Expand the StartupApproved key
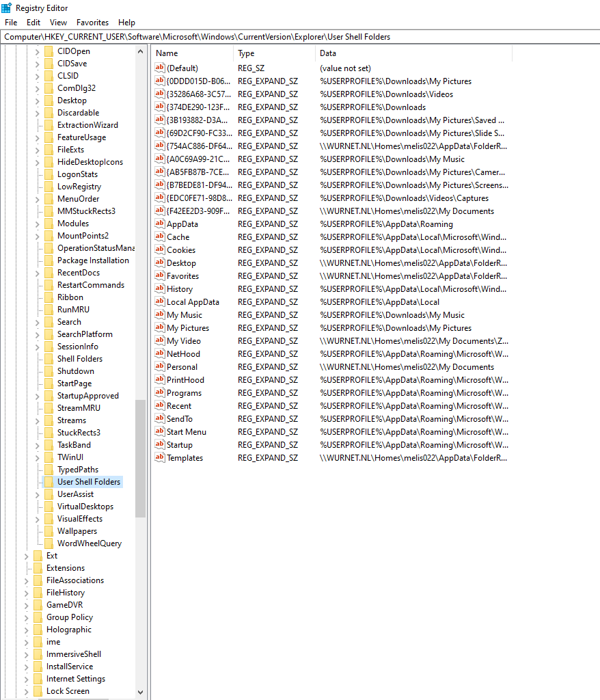The height and width of the screenshot is (700, 600). tap(38, 396)
